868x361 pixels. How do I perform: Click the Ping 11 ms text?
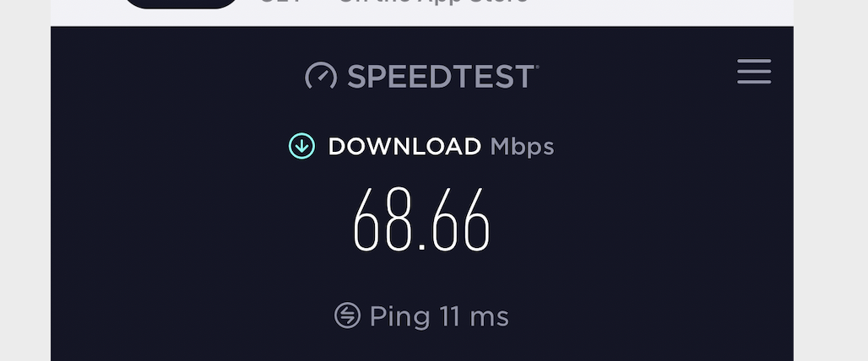point(439,317)
